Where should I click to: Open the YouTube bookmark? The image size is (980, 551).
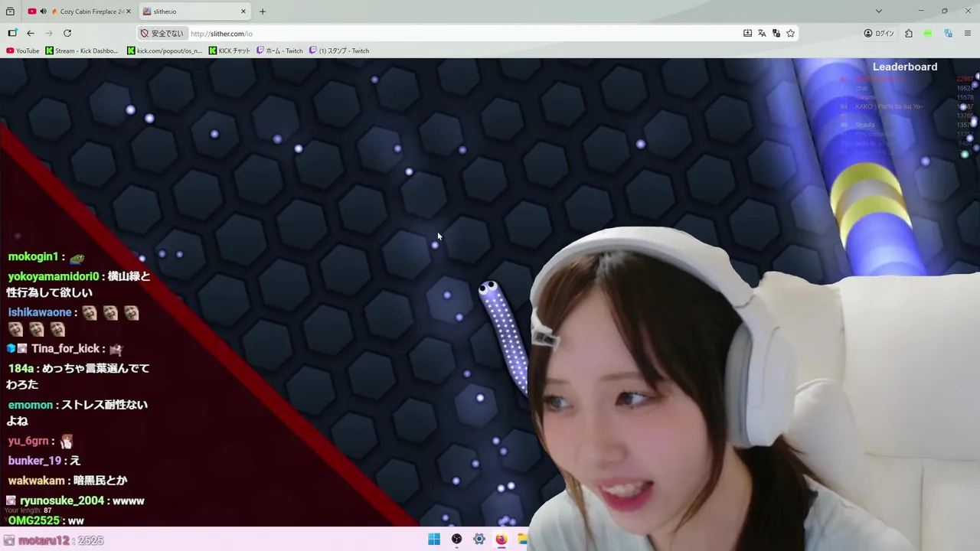[x=23, y=51]
